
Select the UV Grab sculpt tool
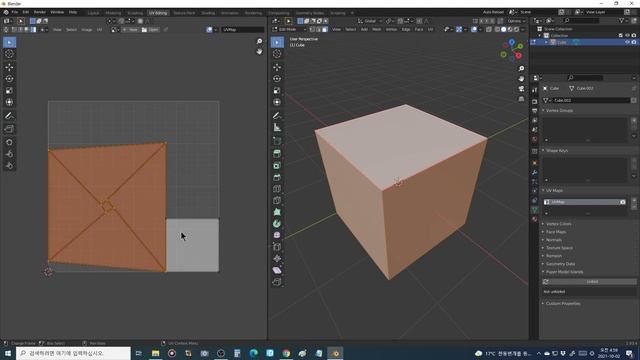pos(9,142)
